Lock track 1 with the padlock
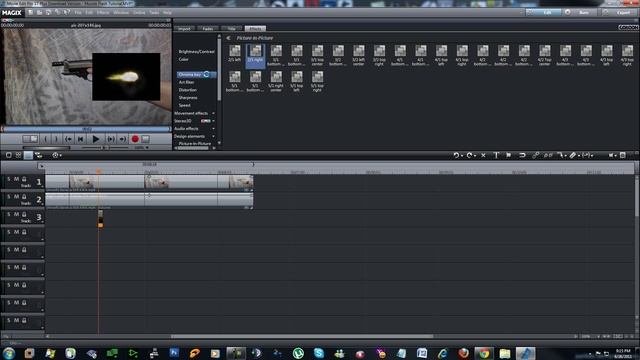Image resolution: width=640 pixels, height=360 pixels. (24, 179)
